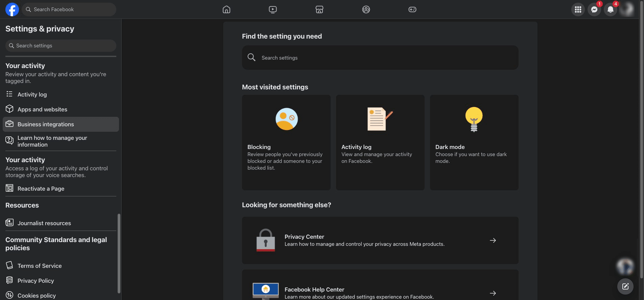
Task: Open the Groups icon
Action: tap(366, 9)
